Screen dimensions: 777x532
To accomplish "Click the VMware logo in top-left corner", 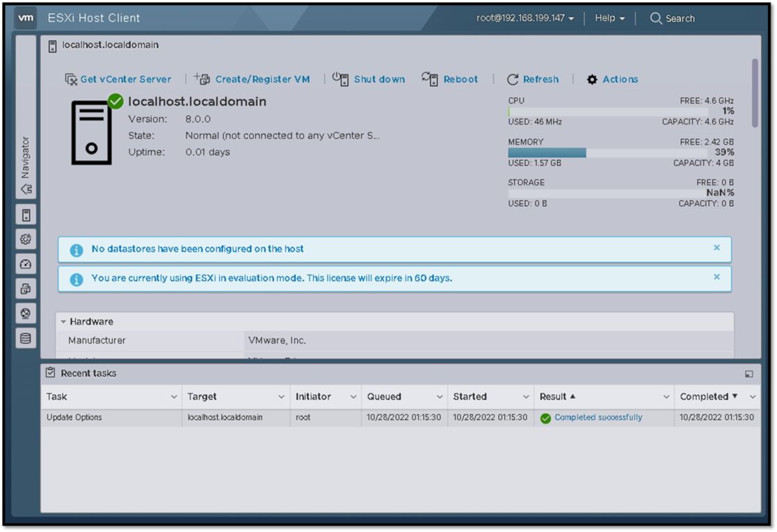I will [x=25, y=18].
